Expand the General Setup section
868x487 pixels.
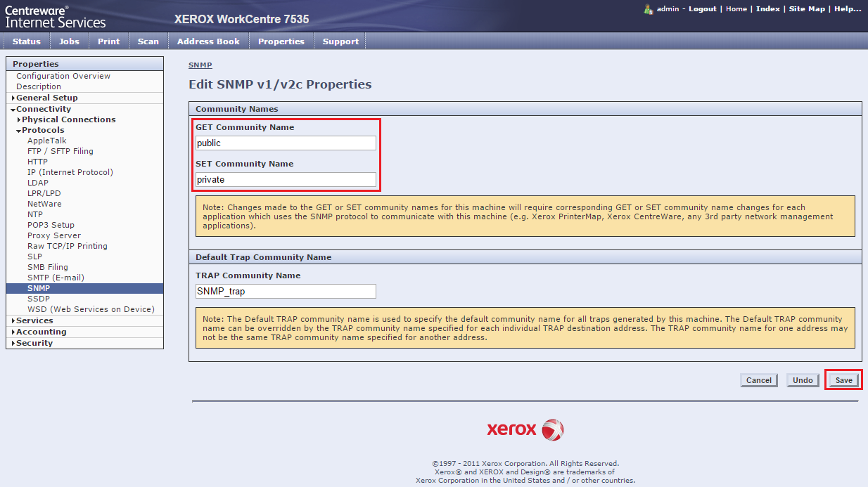(46, 98)
